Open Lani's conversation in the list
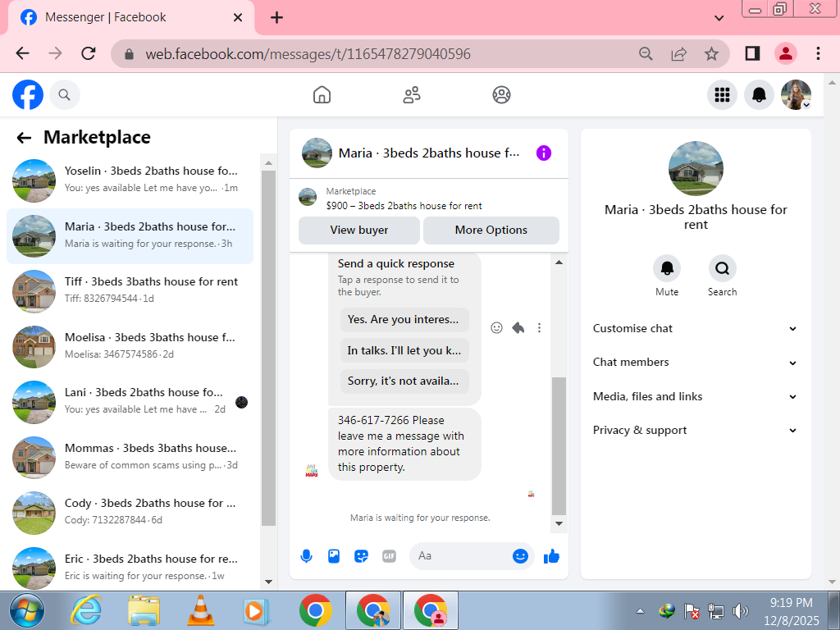The image size is (840, 630). point(130,402)
